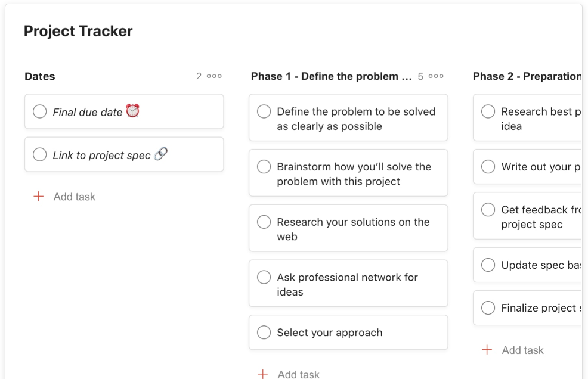Complete the Finalize project task circle

488,307
